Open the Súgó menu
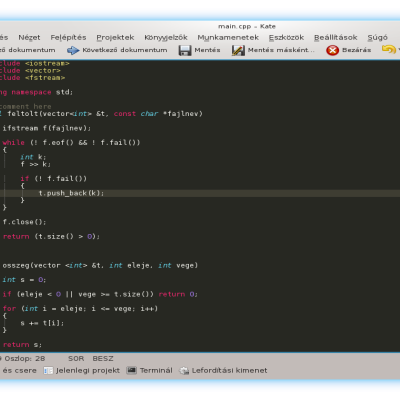This screenshot has height=400, width=400. (x=377, y=37)
